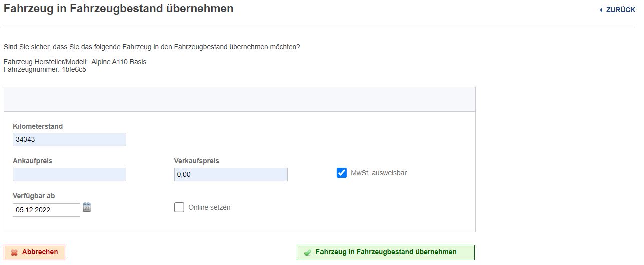Confirm with Fahrzeug in Fahrzeugbestand übernehmen button
644x265 pixels.
tap(386, 252)
